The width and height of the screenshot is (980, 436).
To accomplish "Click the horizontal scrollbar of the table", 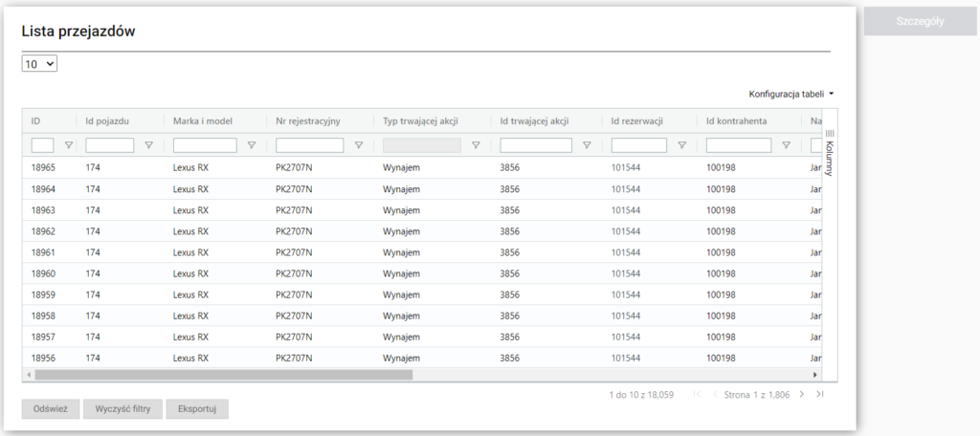I will coord(220,376).
